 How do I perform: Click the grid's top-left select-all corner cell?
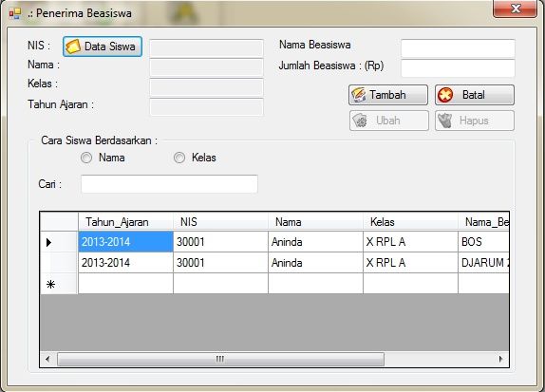pos(59,221)
